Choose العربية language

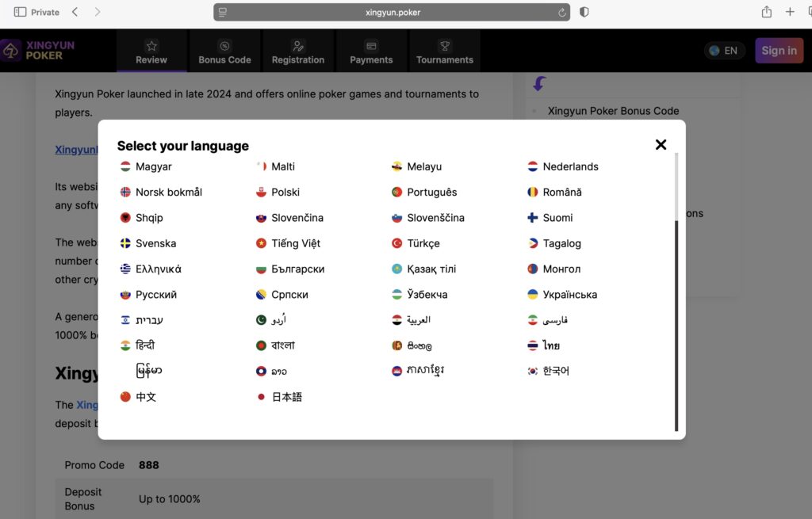point(419,320)
